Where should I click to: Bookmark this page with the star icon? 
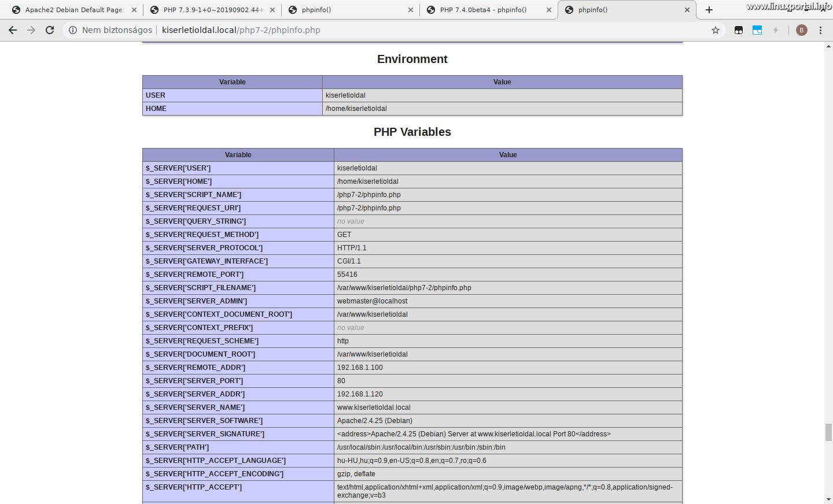click(716, 30)
